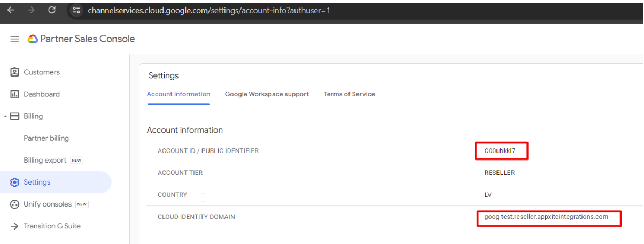Click ACCOUNT ID / PUBLIC IDENTIFIER label
The height and width of the screenshot is (244, 644).
tap(208, 151)
